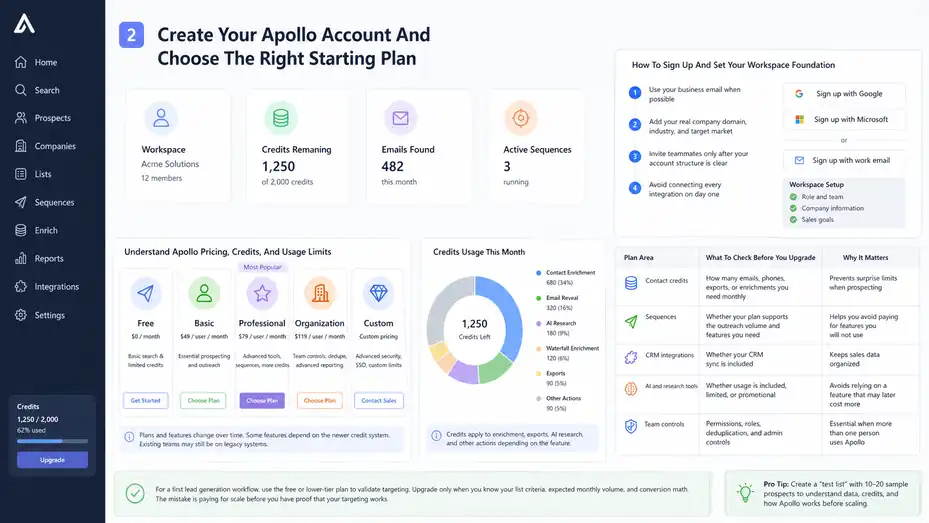Viewport: 929px width, 523px height.
Task: Click the Sales goals checkmark
Action: tap(793, 219)
